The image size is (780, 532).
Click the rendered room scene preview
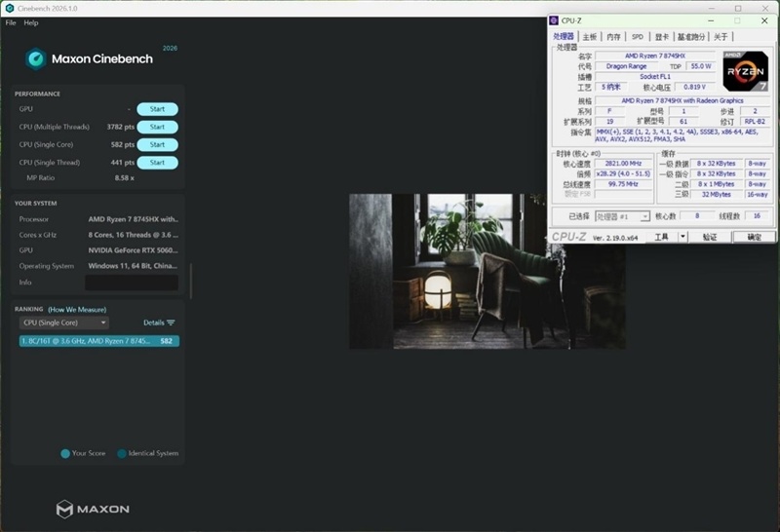pos(487,272)
